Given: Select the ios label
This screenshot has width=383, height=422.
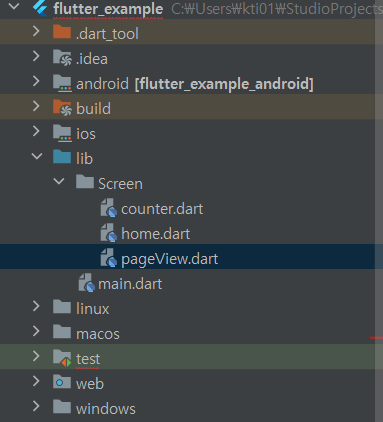Looking at the screenshot, I should pos(86,134).
